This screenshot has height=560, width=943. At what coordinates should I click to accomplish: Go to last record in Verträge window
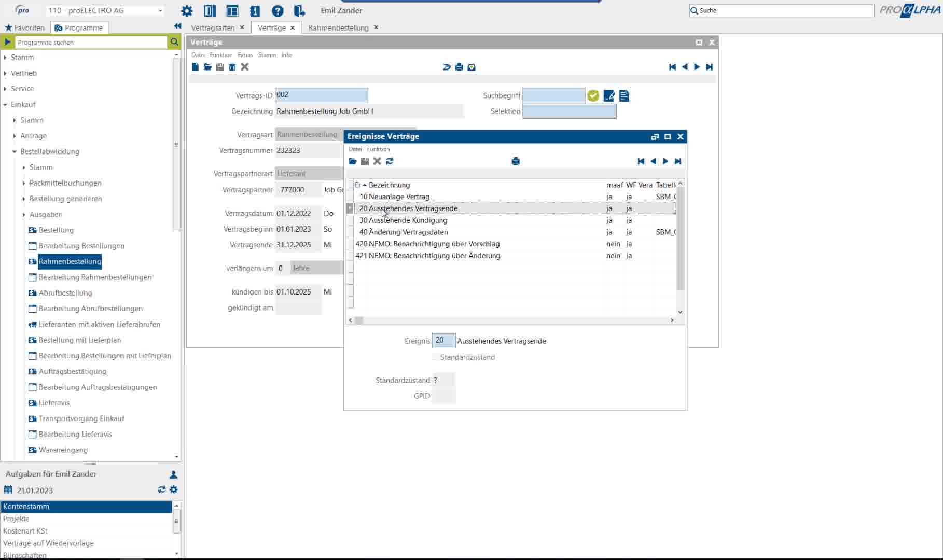pos(710,67)
